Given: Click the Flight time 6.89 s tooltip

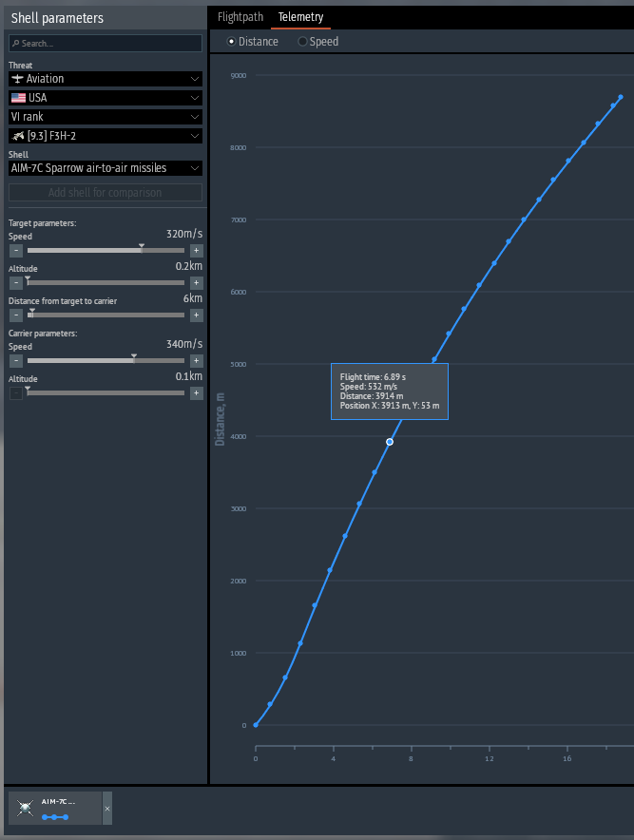Looking at the screenshot, I should click(390, 391).
